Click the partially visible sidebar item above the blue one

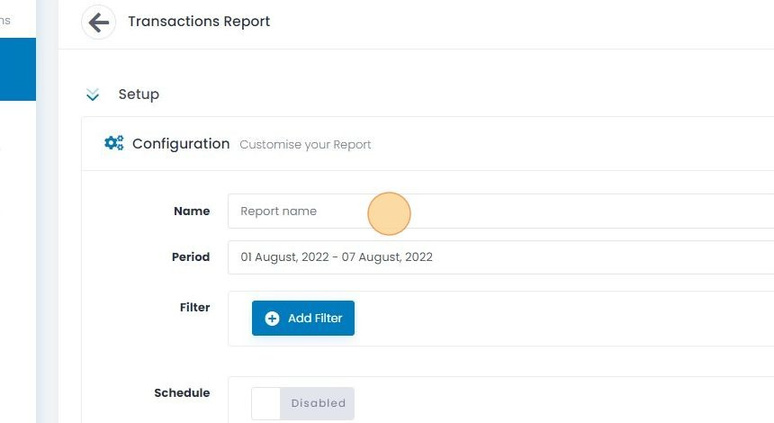click(x=5, y=21)
